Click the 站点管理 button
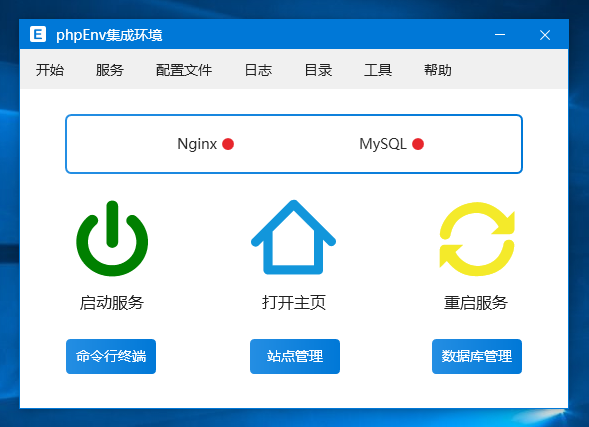 click(295, 356)
